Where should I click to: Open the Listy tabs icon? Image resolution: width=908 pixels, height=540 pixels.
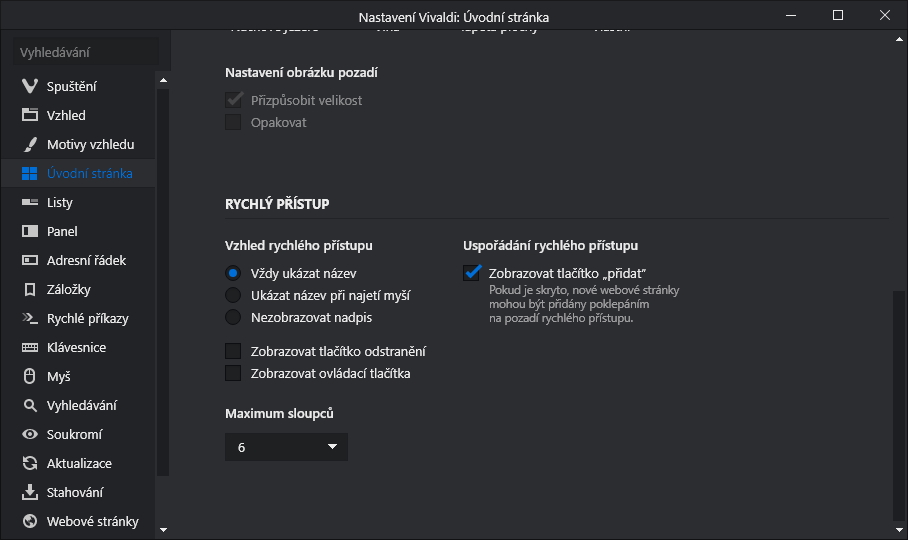point(29,202)
